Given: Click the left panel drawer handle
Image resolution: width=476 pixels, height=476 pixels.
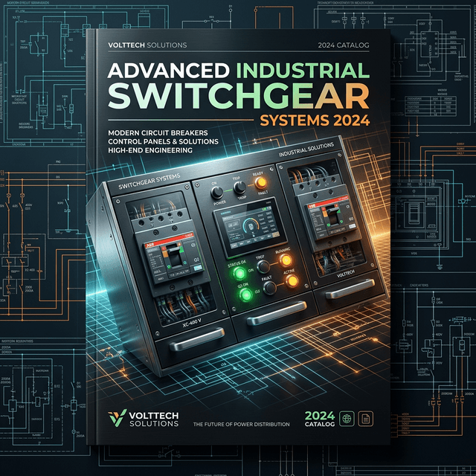Looking at the screenshot, I should tap(197, 339).
